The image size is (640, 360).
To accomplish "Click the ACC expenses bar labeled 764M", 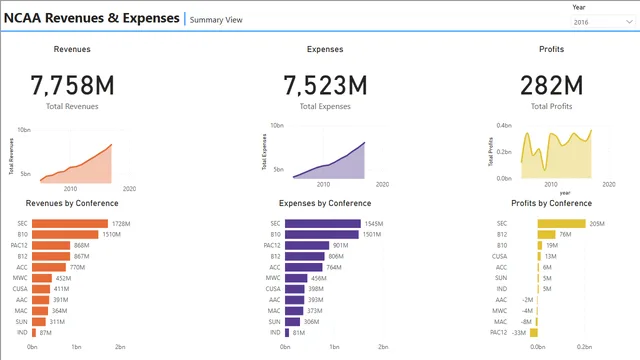I will coord(304,267).
